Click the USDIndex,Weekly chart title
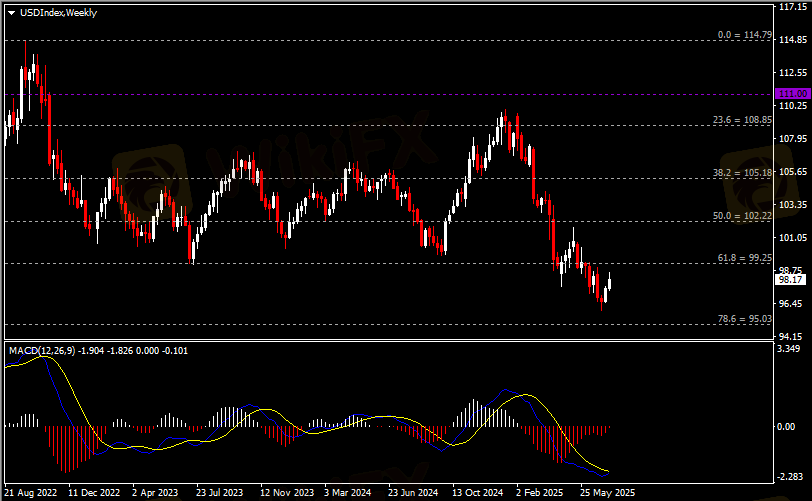 tap(59, 13)
